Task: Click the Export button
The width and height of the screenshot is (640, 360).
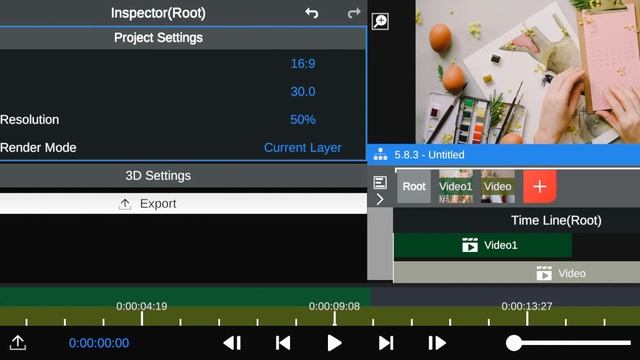Action: [x=183, y=203]
